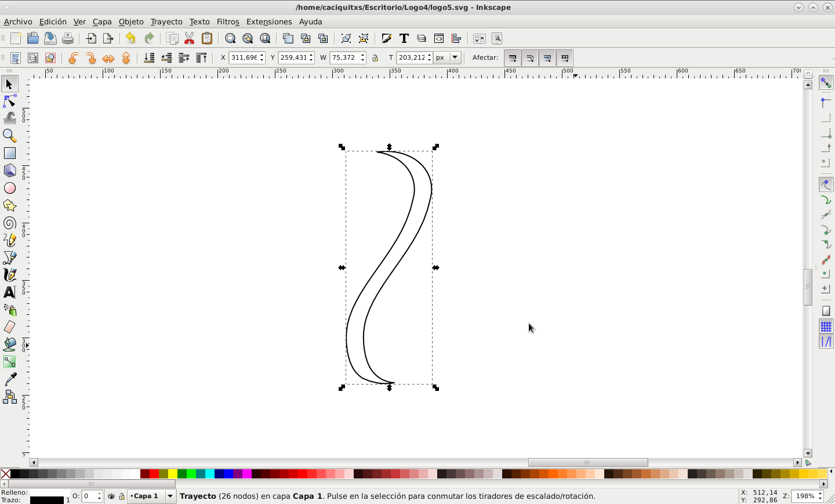Toggle the width/height ratio lock
Viewport: 835px width, 504px height.
pyautogui.click(x=375, y=58)
